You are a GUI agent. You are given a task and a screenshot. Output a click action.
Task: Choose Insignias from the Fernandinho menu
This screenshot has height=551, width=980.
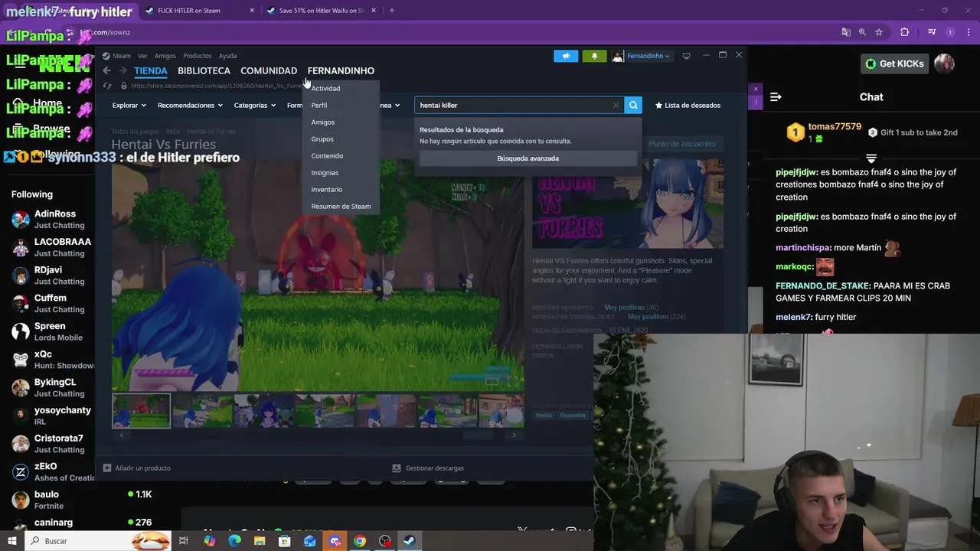click(325, 172)
